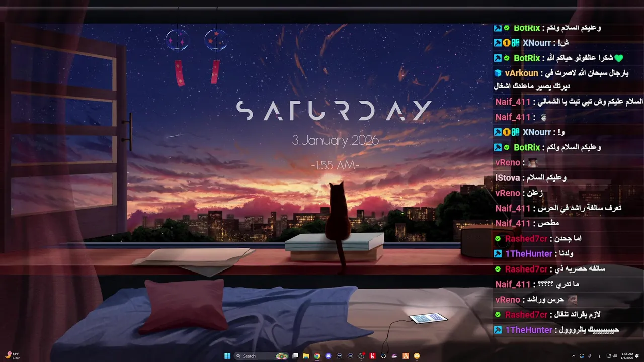This screenshot has width=644, height=362.
Task: Open OBS Studio taskbar icon
Action: click(361, 356)
